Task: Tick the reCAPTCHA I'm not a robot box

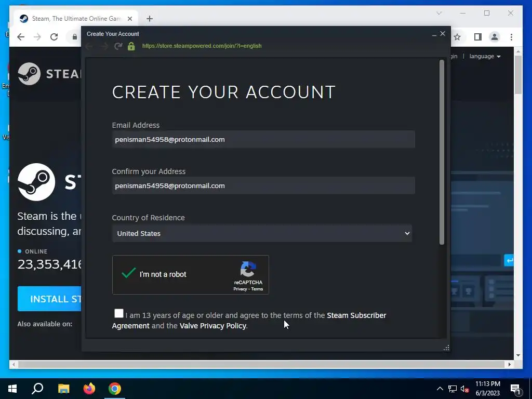Action: point(129,273)
